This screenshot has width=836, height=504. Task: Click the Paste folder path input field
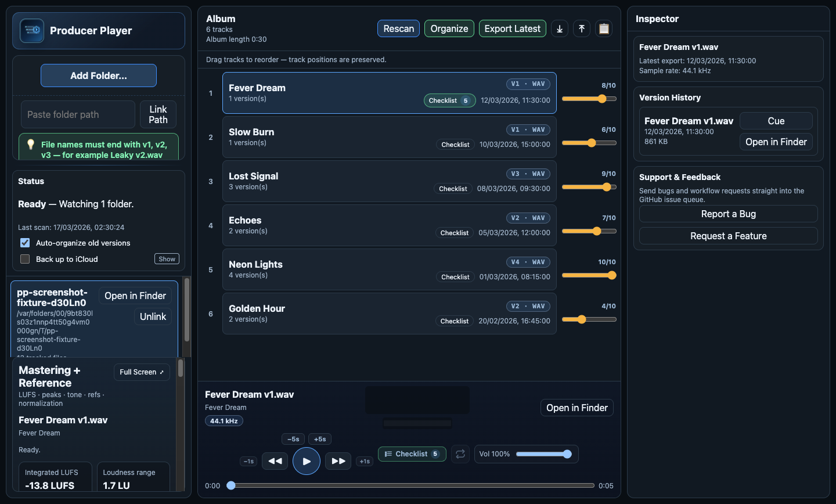pyautogui.click(x=78, y=114)
